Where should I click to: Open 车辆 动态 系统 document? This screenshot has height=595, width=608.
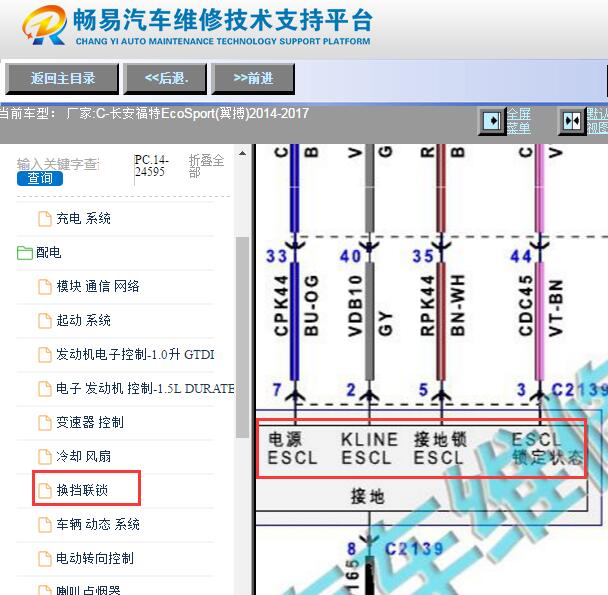tap(98, 524)
